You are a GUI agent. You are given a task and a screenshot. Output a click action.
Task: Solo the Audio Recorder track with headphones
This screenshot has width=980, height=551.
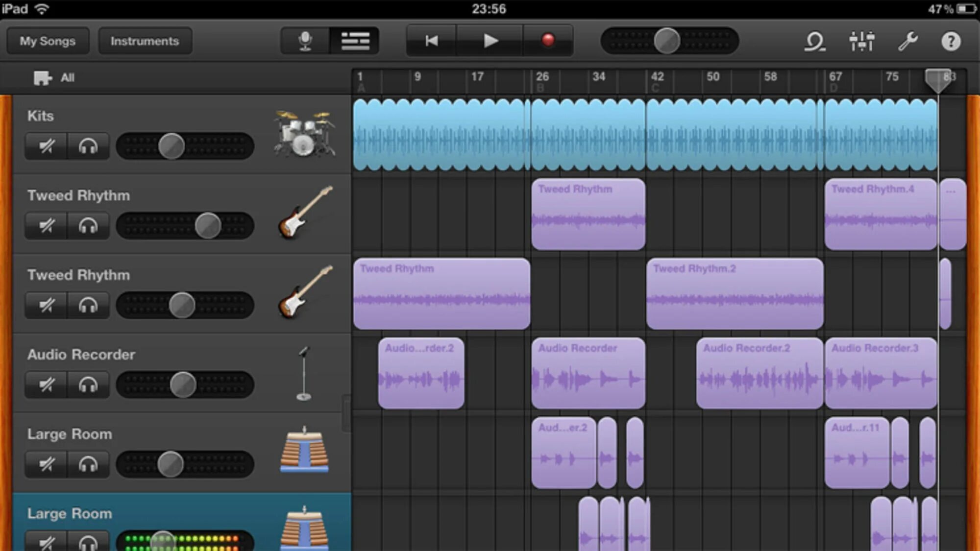88,385
